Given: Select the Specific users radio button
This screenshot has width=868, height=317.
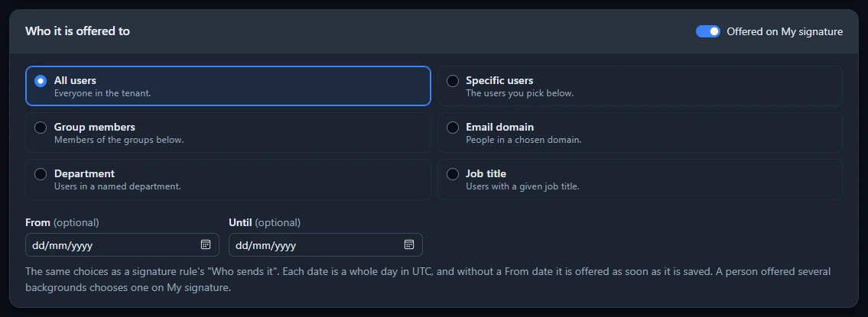Looking at the screenshot, I should click(x=453, y=81).
